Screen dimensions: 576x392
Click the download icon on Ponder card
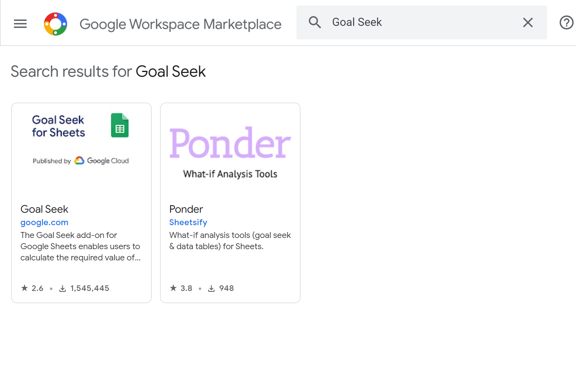[x=211, y=288]
